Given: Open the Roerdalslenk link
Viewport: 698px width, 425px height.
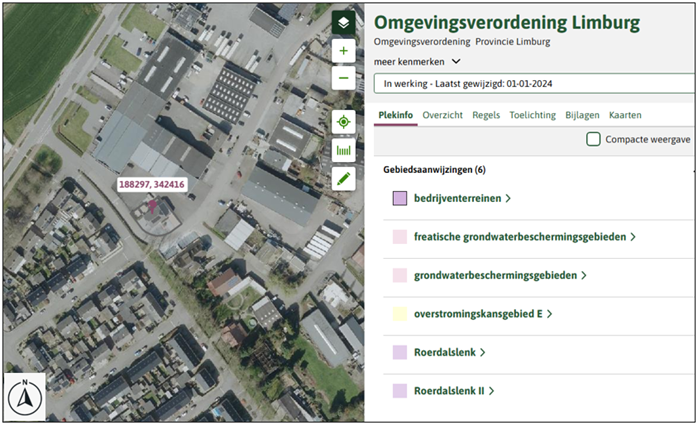Looking at the screenshot, I should pos(449,352).
